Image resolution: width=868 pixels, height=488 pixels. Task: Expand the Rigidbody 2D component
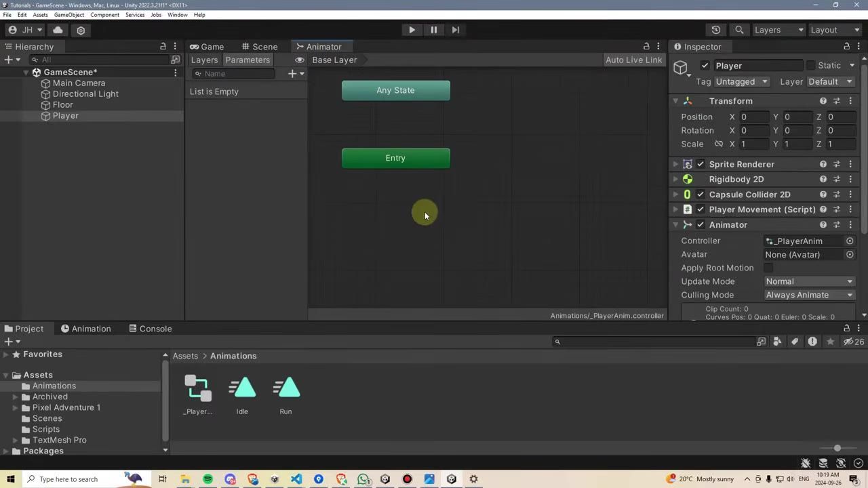coord(675,180)
